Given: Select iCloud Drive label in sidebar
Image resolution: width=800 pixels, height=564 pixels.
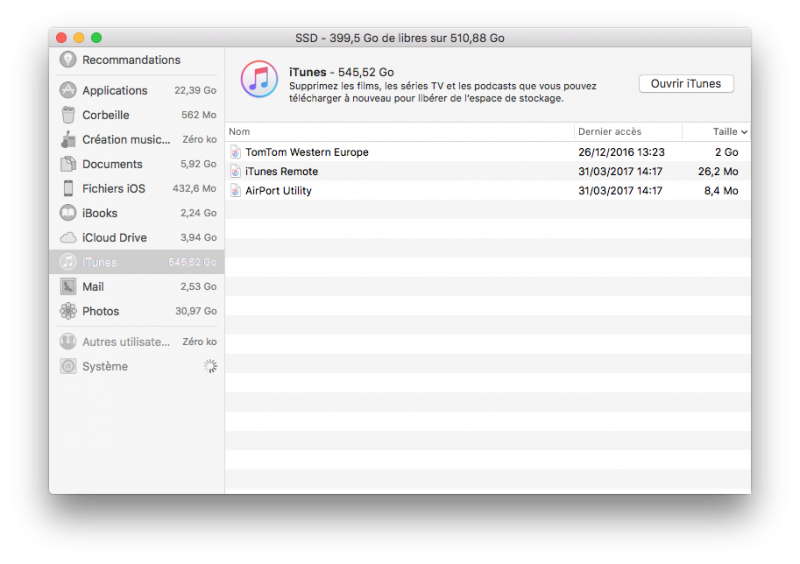Looking at the screenshot, I should tap(115, 237).
